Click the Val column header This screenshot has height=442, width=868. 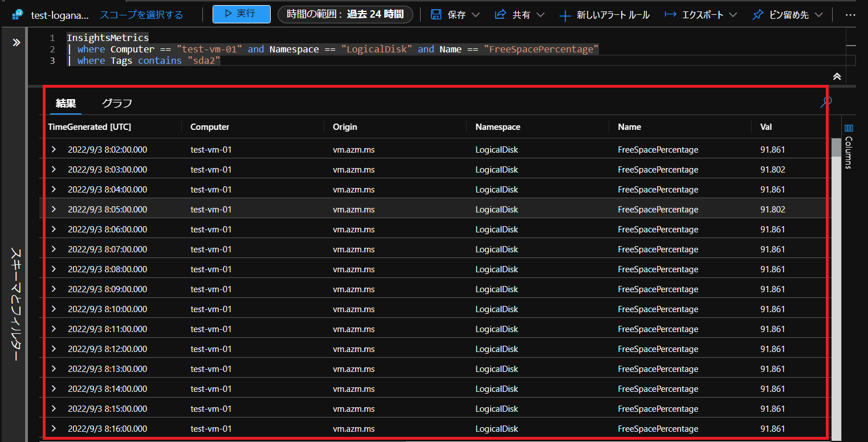point(766,127)
